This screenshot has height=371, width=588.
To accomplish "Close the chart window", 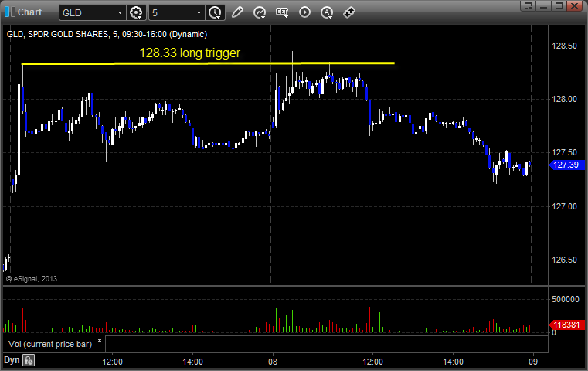I will pyautogui.click(x=574, y=5).
